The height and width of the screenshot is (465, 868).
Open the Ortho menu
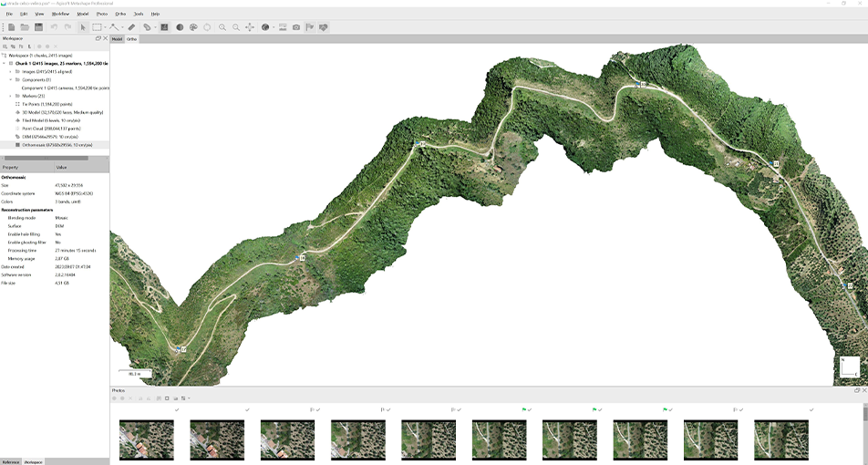point(120,14)
